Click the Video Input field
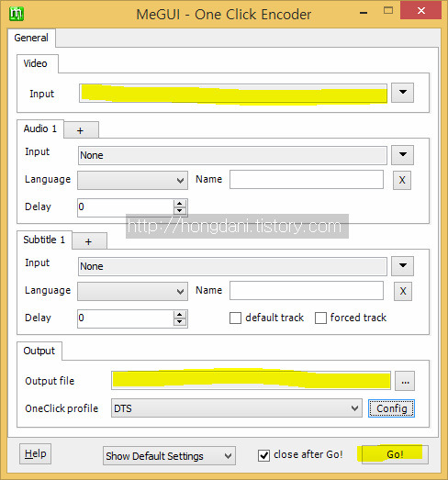The image size is (448, 480). coord(233,93)
